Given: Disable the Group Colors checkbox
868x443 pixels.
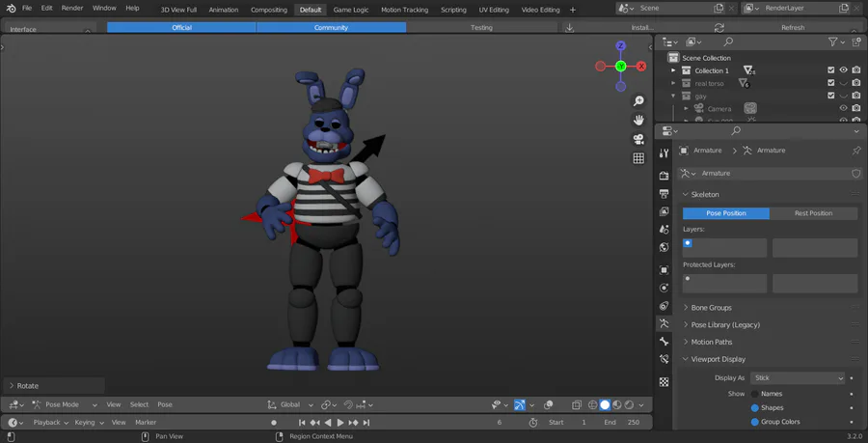Looking at the screenshot, I should click(754, 422).
